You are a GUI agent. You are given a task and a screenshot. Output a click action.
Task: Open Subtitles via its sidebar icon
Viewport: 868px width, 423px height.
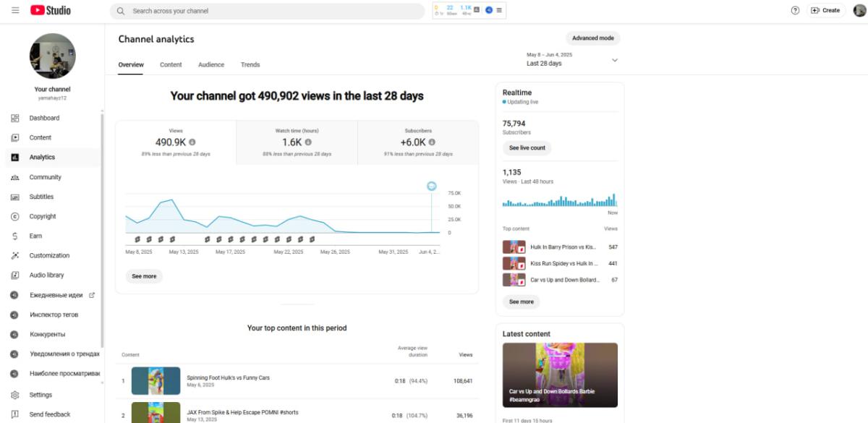[15, 197]
